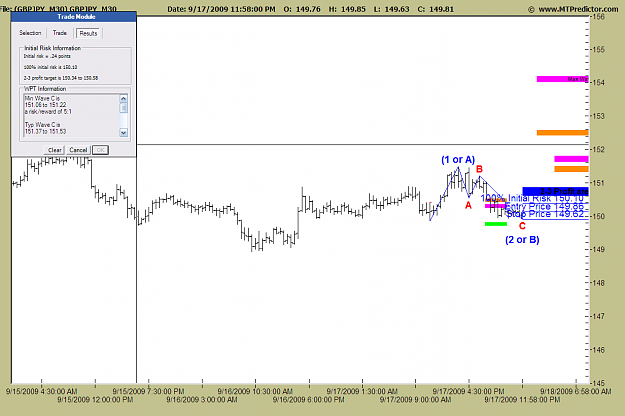Click the 145 price axis label

pos(598,383)
